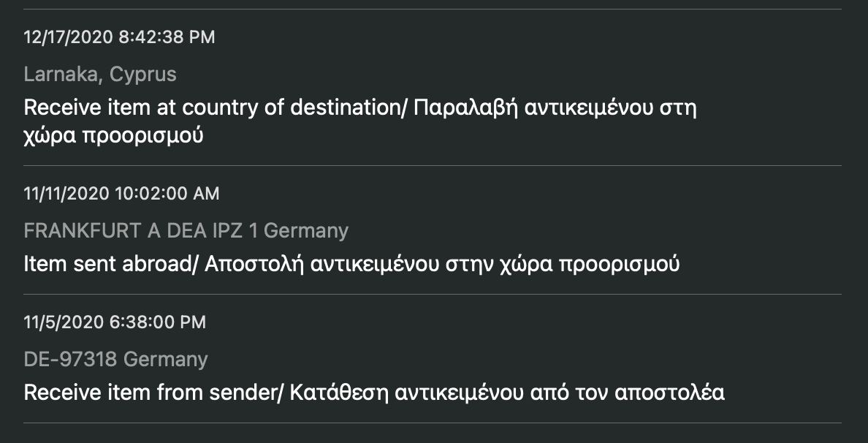Screen dimensions: 868x443
Task: Click Germany next to DE-97318
Action: pos(166,360)
